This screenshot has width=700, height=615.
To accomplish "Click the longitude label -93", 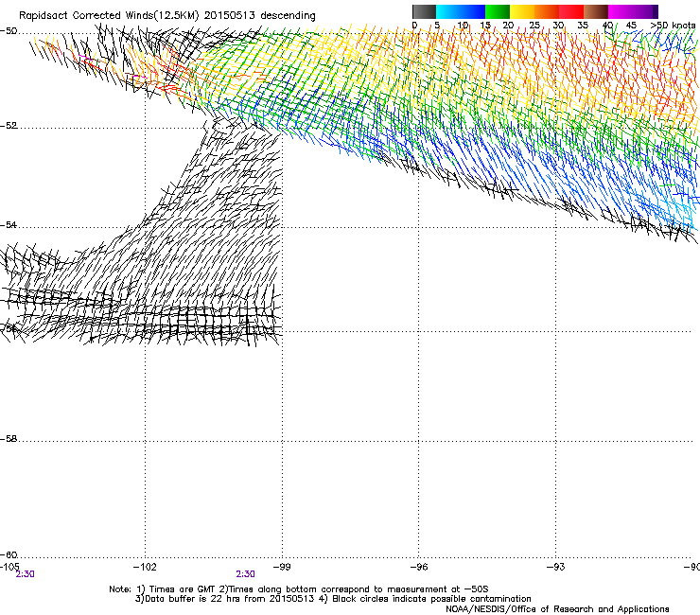I will click(x=556, y=567).
